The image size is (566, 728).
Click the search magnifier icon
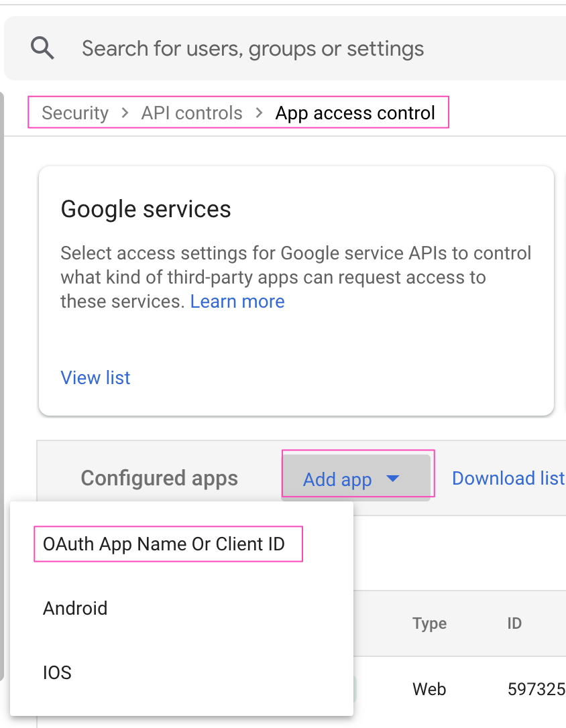click(x=42, y=48)
